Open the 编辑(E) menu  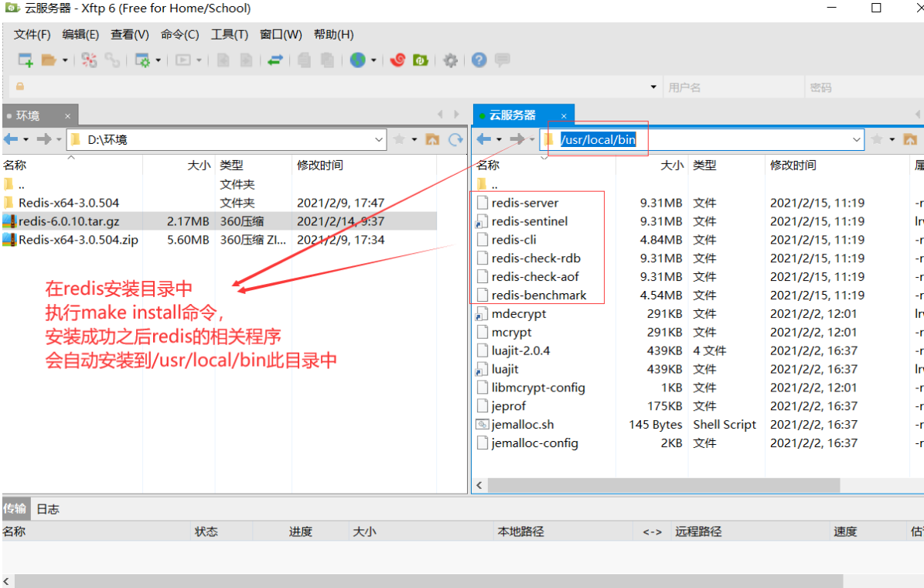[x=80, y=34]
